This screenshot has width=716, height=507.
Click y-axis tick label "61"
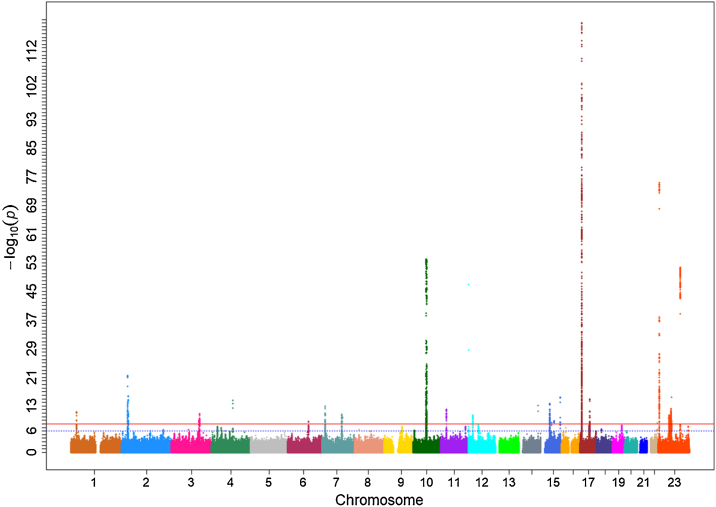tap(32, 236)
